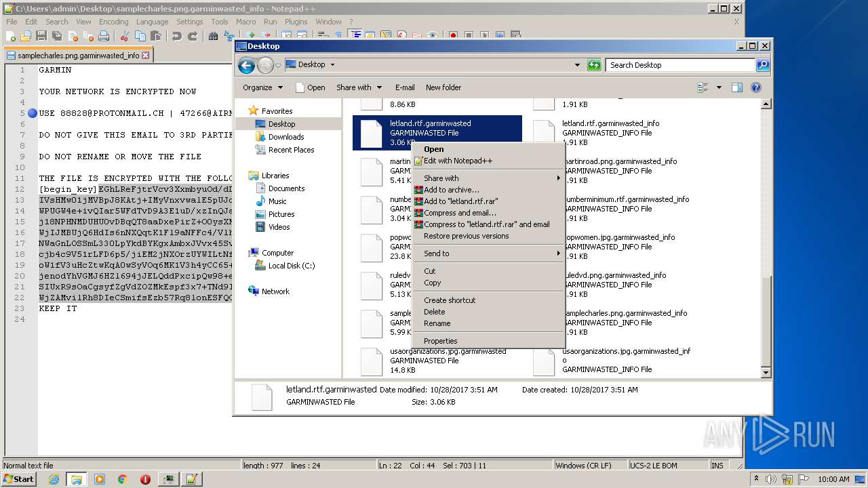Click Save icon in Notepad++ toolbar

click(x=41, y=36)
